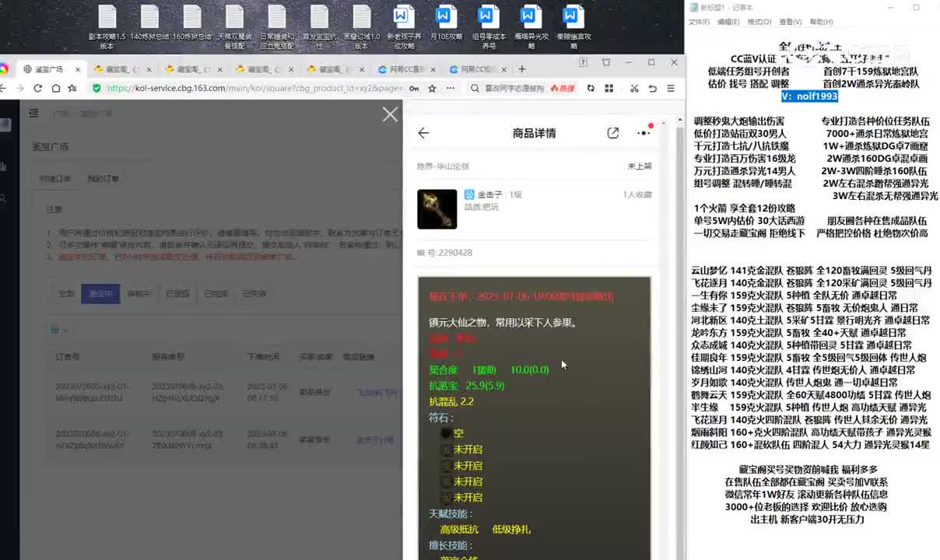Click the browser home icon
The width and height of the screenshot is (940, 560).
[x=55, y=89]
